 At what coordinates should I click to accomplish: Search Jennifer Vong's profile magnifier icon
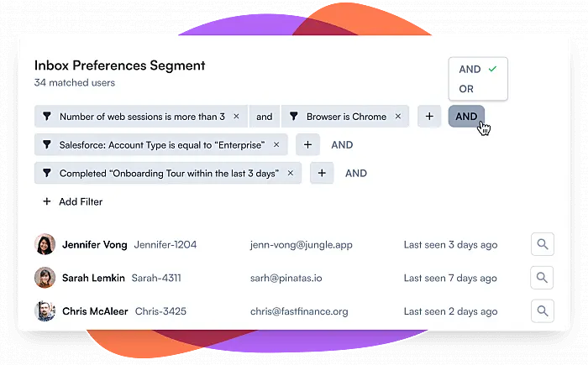click(543, 245)
